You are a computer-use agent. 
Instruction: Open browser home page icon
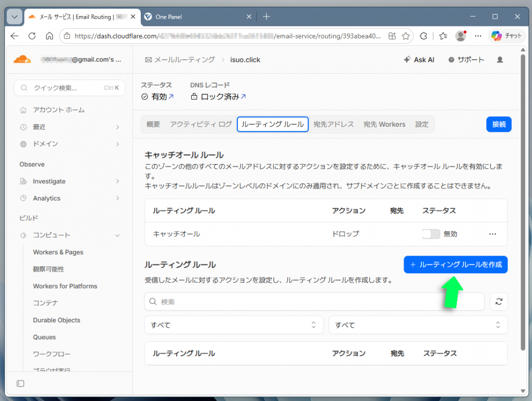(x=49, y=36)
